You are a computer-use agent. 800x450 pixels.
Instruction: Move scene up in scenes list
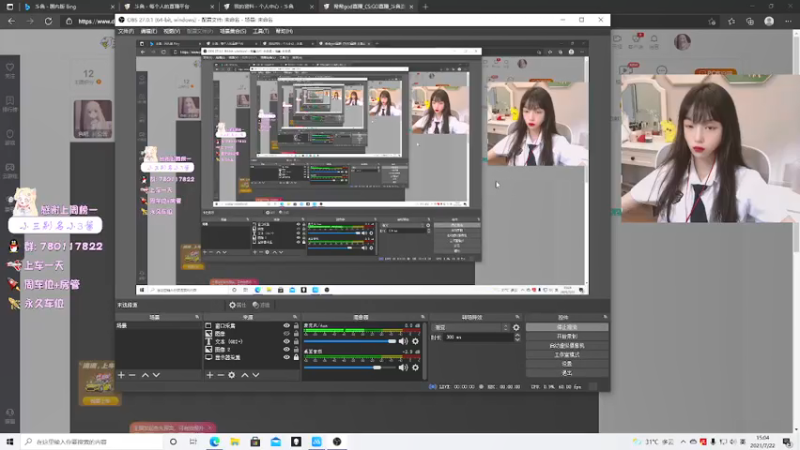pyautogui.click(x=145, y=375)
